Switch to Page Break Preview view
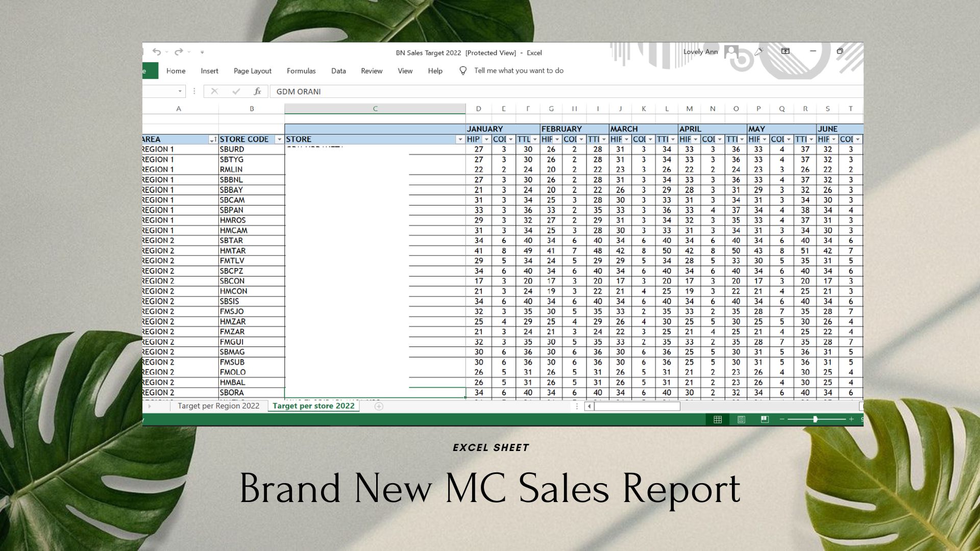This screenshot has width=980, height=551. pos(765,419)
